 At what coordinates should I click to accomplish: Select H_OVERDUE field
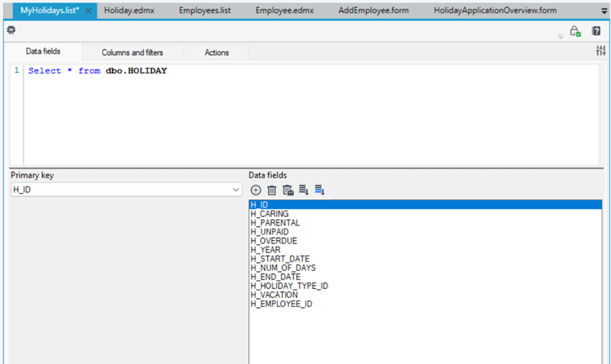(425, 240)
